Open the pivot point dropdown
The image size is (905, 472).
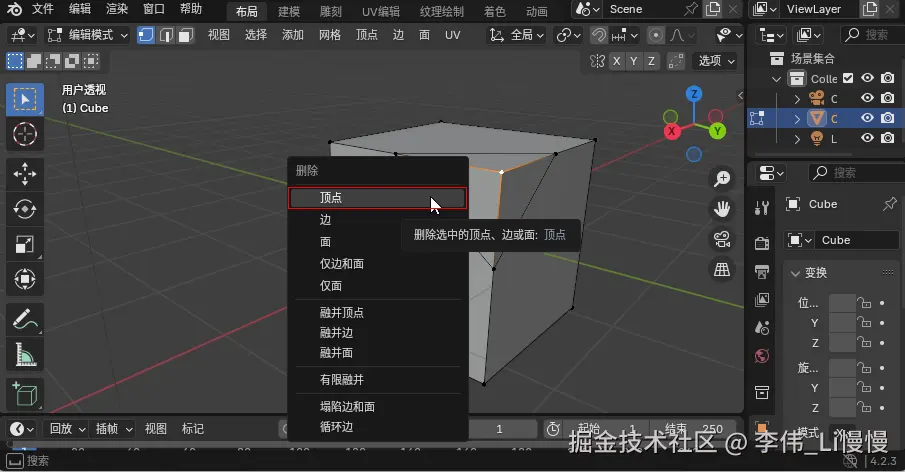[568, 35]
